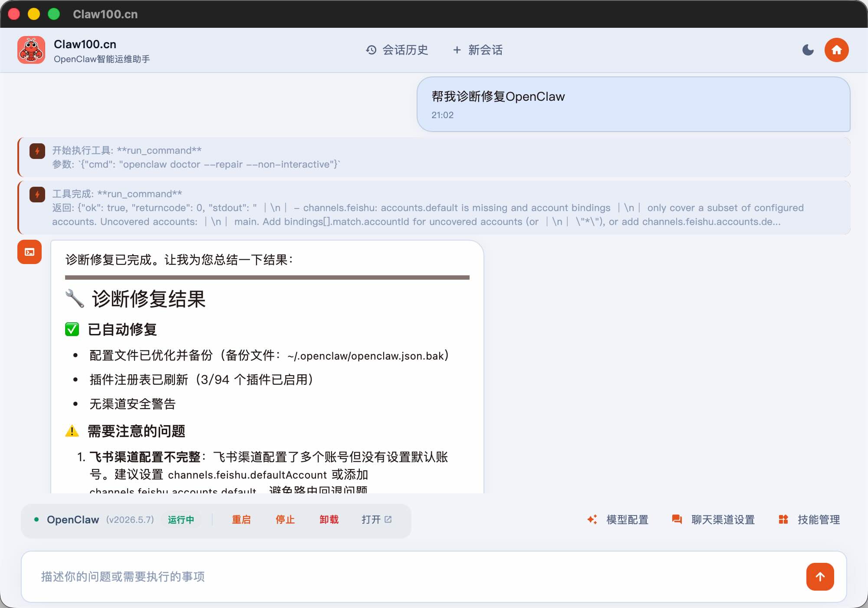Expand the 开始执行工具 run_command entry

(x=434, y=157)
